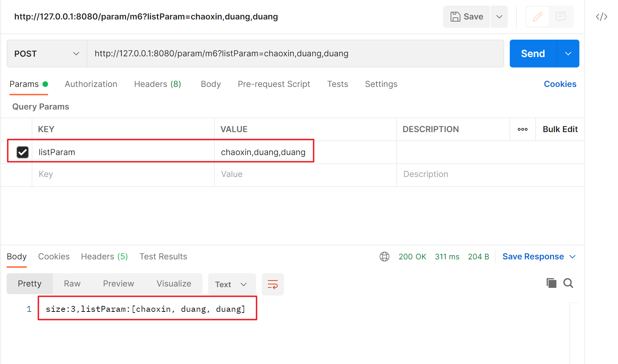The width and height of the screenshot is (618, 364).
Task: Click the pencil edit icon
Action: point(538,17)
